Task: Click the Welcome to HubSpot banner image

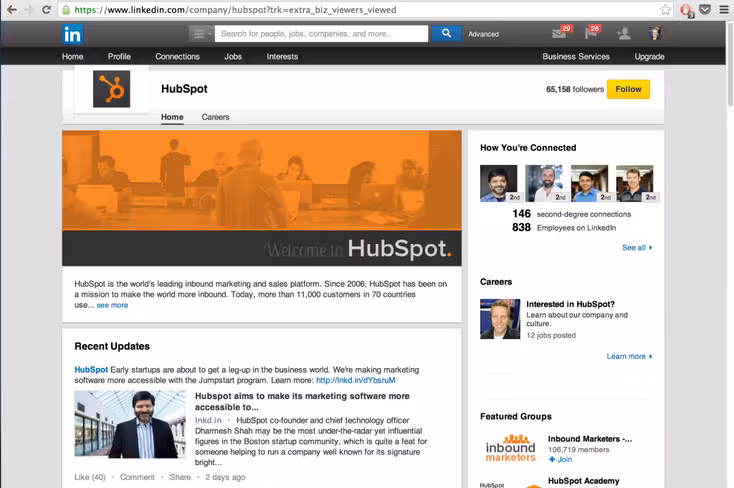Action: tap(262, 198)
